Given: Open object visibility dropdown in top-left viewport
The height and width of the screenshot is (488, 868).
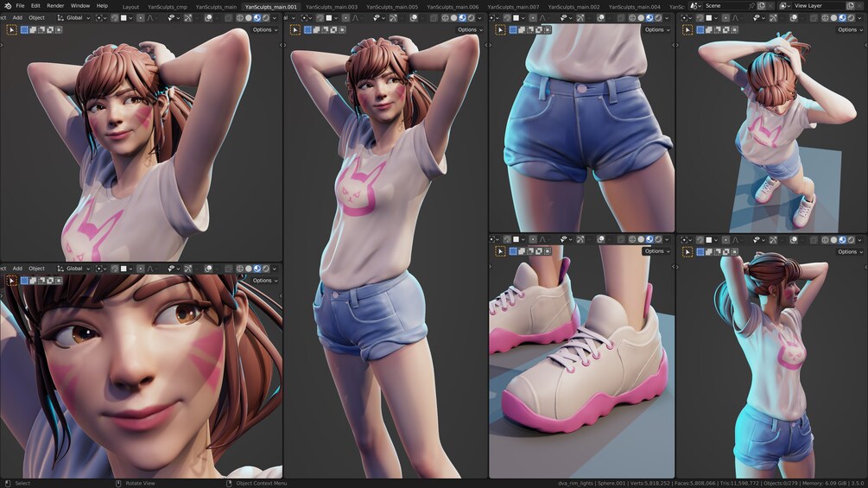Looking at the screenshot, I should [x=175, y=17].
